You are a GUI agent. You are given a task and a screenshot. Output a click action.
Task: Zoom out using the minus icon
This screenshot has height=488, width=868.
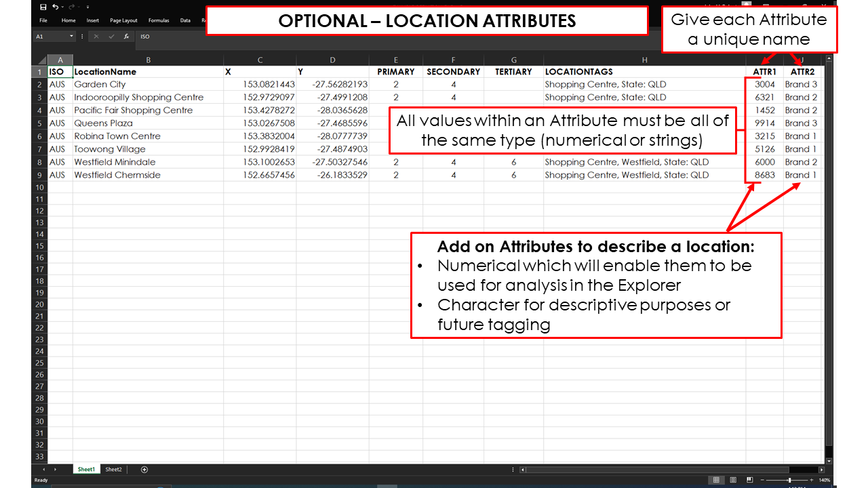(762, 479)
